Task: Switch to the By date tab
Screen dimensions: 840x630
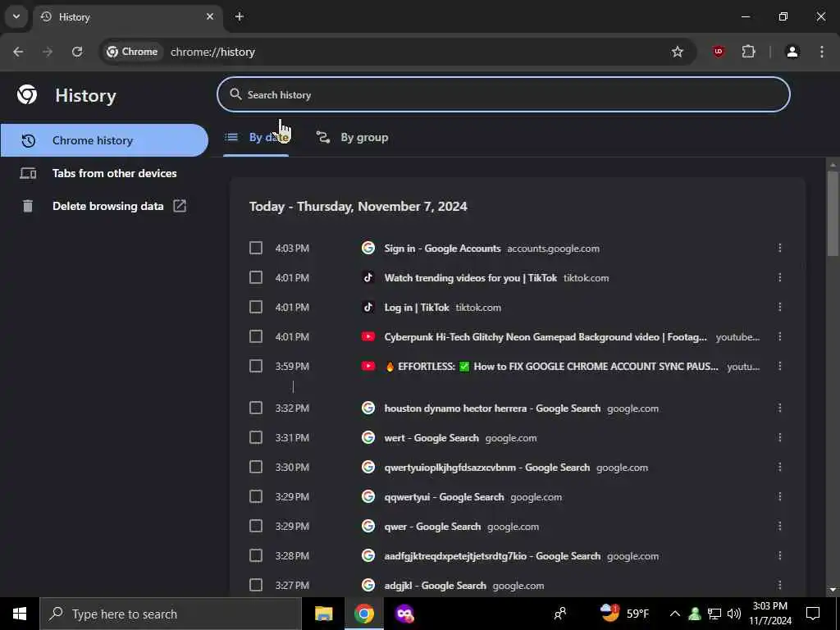Action: tap(256, 138)
